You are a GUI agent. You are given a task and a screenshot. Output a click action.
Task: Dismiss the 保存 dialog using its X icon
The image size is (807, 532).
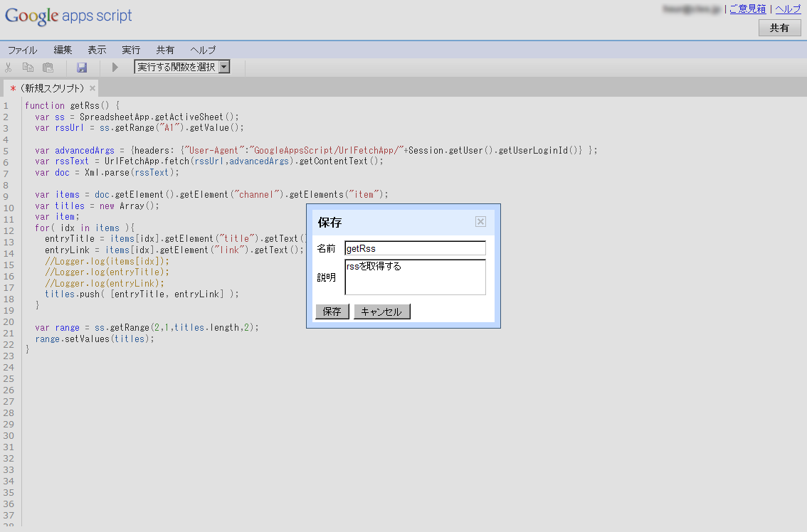480,222
